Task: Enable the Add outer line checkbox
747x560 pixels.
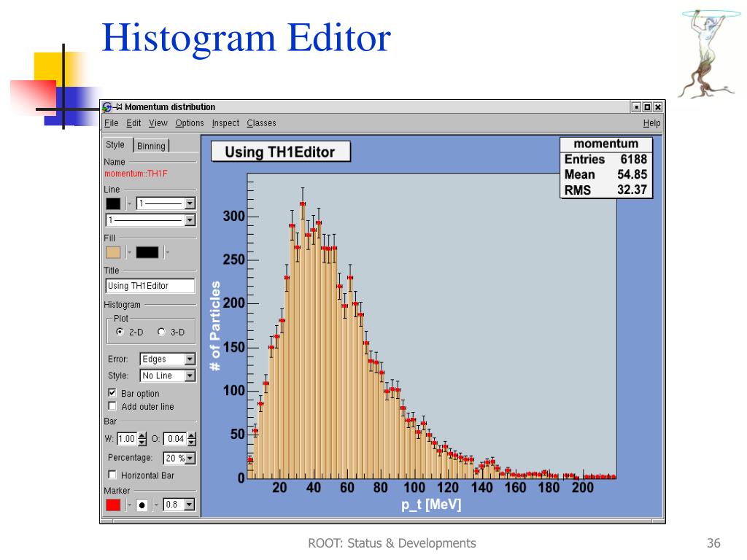Action: (x=112, y=406)
